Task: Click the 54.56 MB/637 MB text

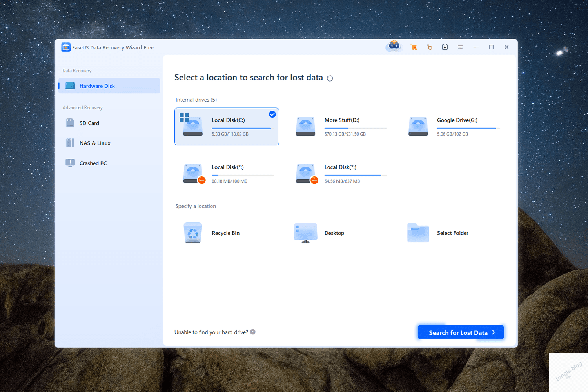Action: pyautogui.click(x=342, y=181)
